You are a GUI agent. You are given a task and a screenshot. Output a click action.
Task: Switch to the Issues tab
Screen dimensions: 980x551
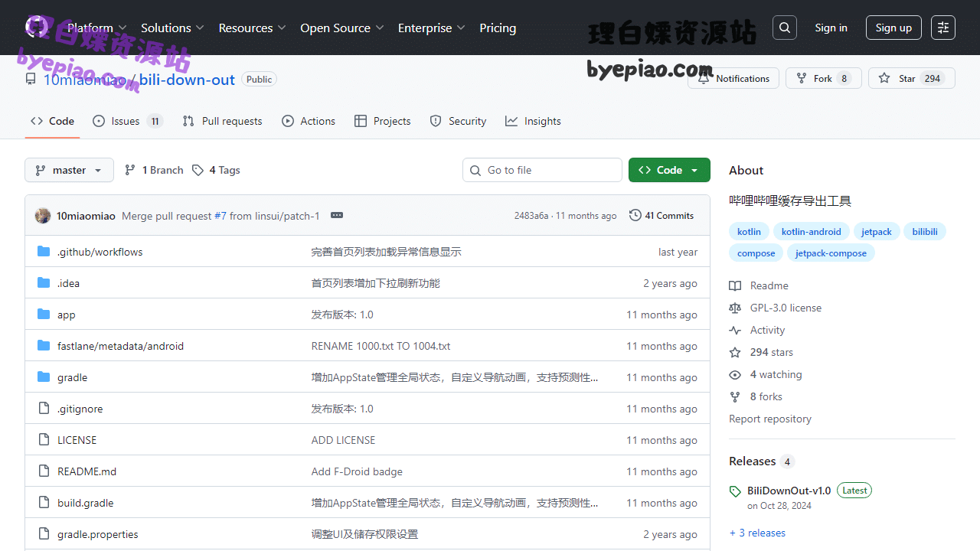pos(126,121)
